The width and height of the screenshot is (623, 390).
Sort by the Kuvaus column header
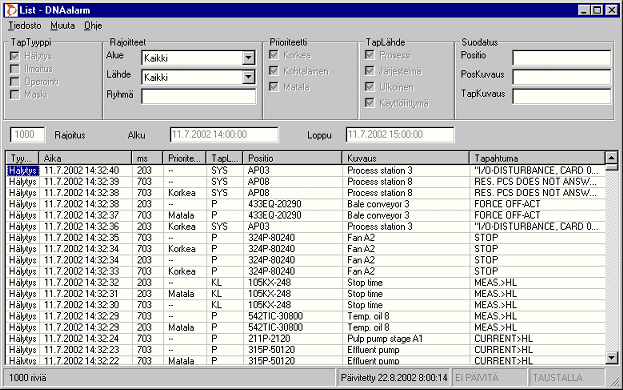[405, 158]
